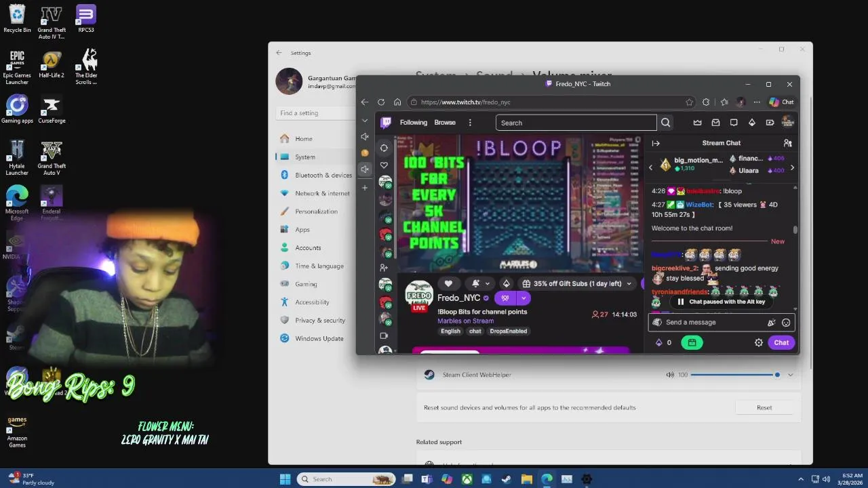868x488 pixels.
Task: Go back in the Edge browser
Action: [x=365, y=102]
